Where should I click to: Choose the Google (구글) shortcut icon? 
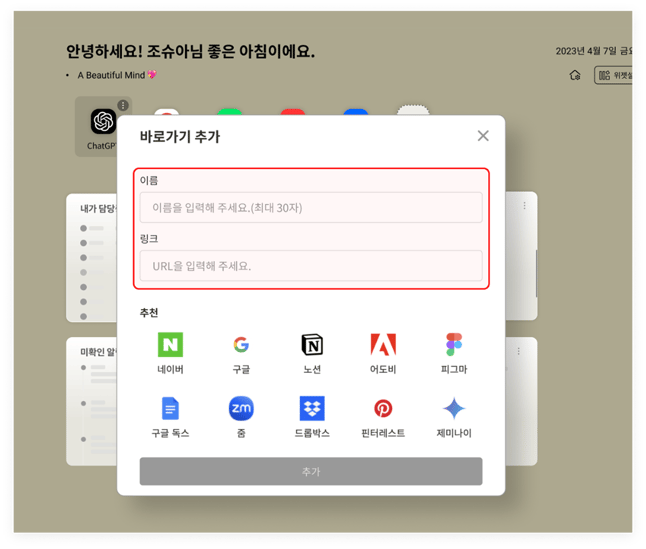click(x=241, y=345)
